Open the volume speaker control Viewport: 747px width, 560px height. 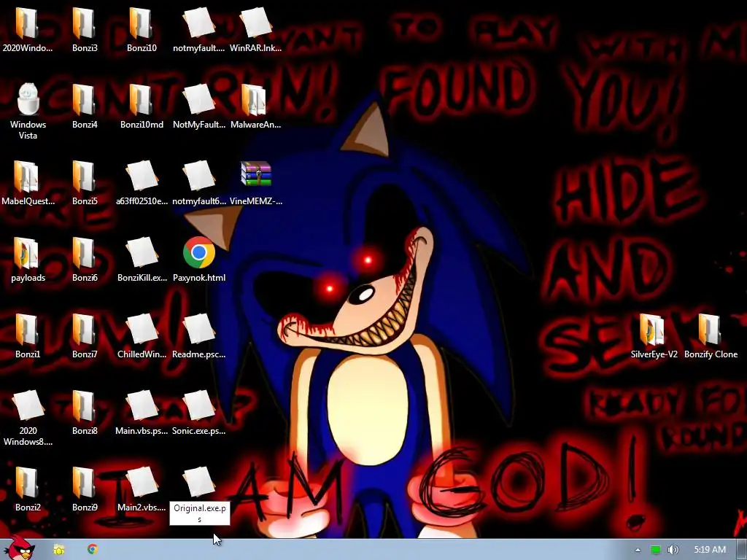[x=673, y=550]
